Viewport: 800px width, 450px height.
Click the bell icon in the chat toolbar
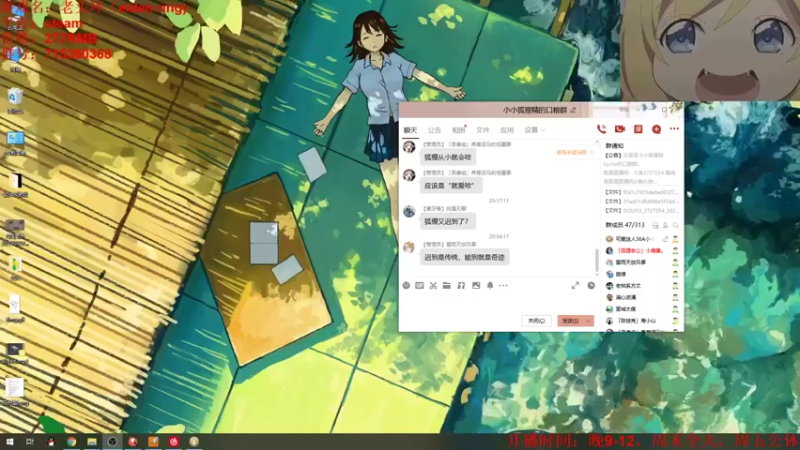pyautogui.click(x=490, y=286)
